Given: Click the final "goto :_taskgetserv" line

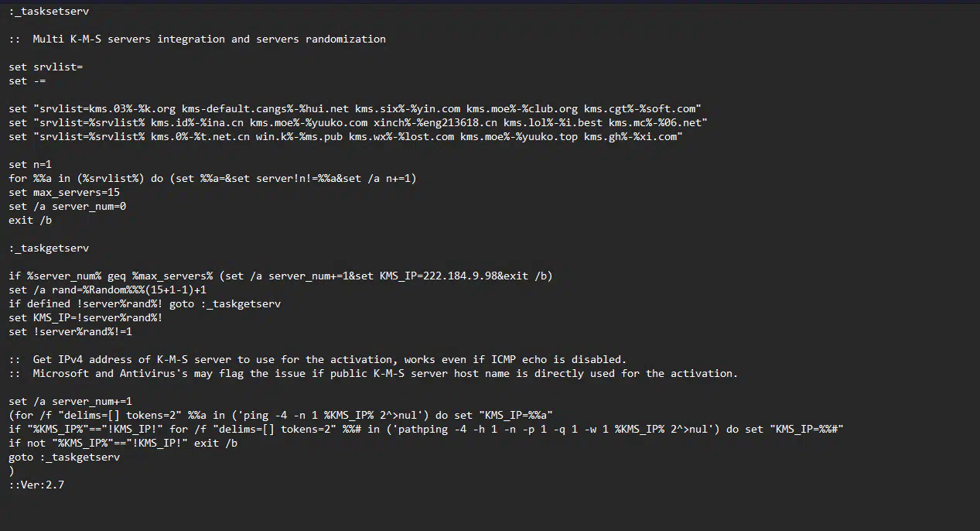Looking at the screenshot, I should [64, 457].
